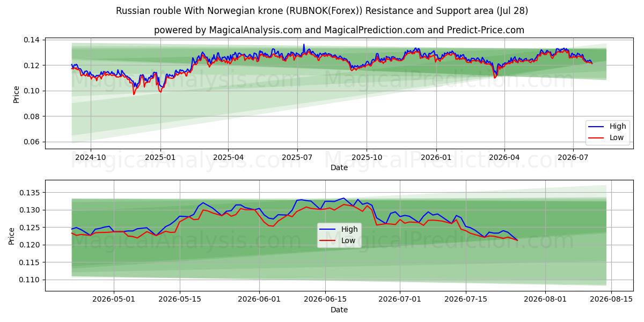Click the 0.130 price tick on bottom chart

pos(30,210)
